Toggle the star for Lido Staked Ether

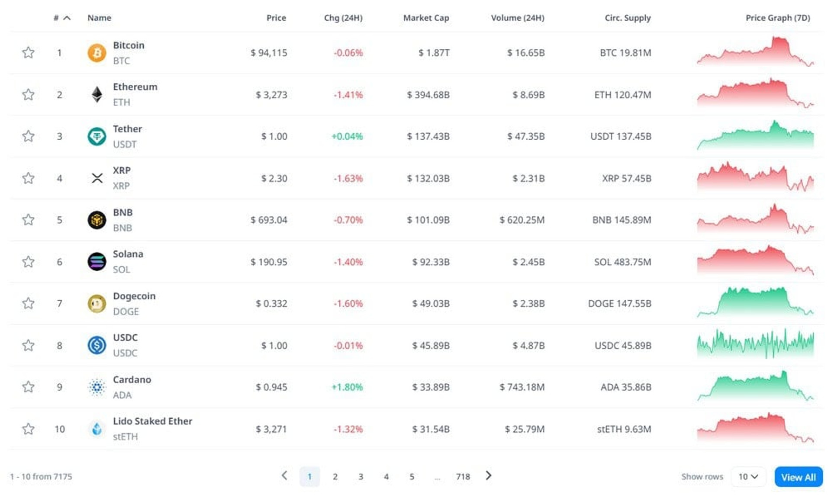click(x=28, y=428)
